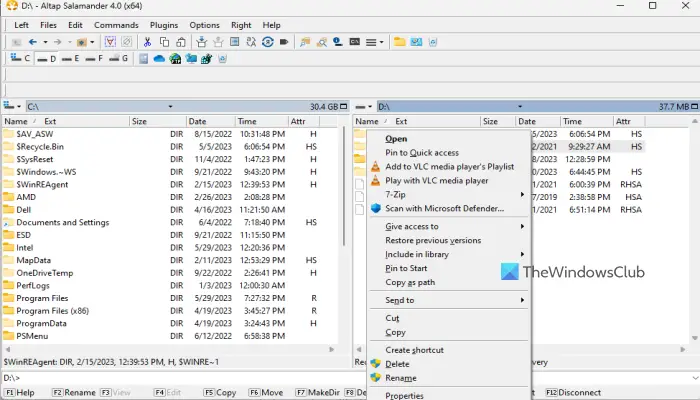Click the convert/rename letters icon

[251, 42]
